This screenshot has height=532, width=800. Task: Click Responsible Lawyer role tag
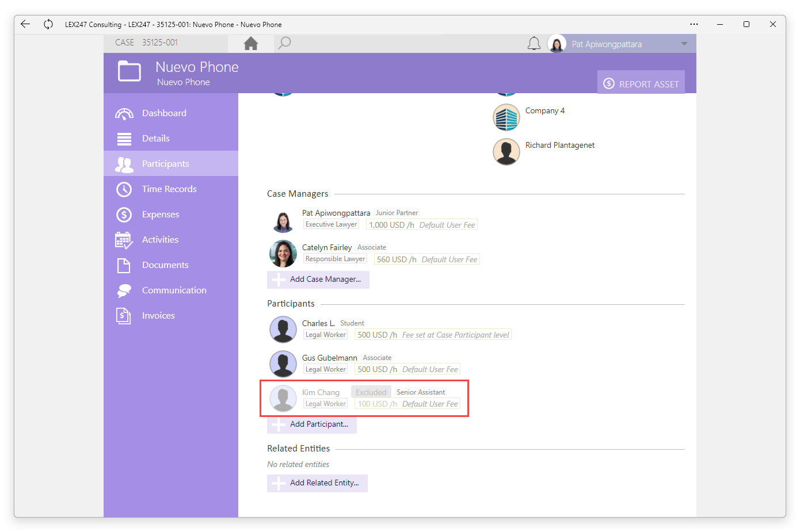click(335, 259)
